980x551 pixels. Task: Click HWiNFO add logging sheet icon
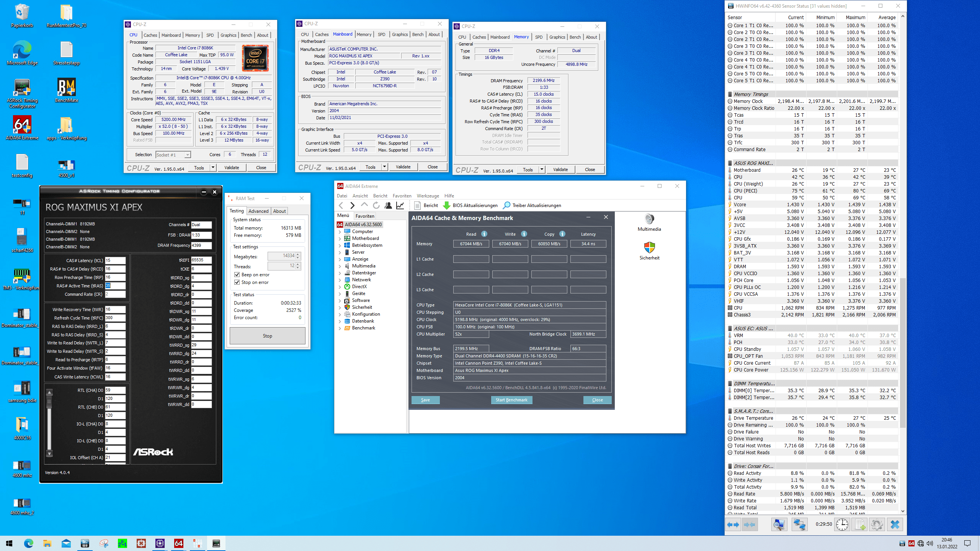(x=860, y=524)
